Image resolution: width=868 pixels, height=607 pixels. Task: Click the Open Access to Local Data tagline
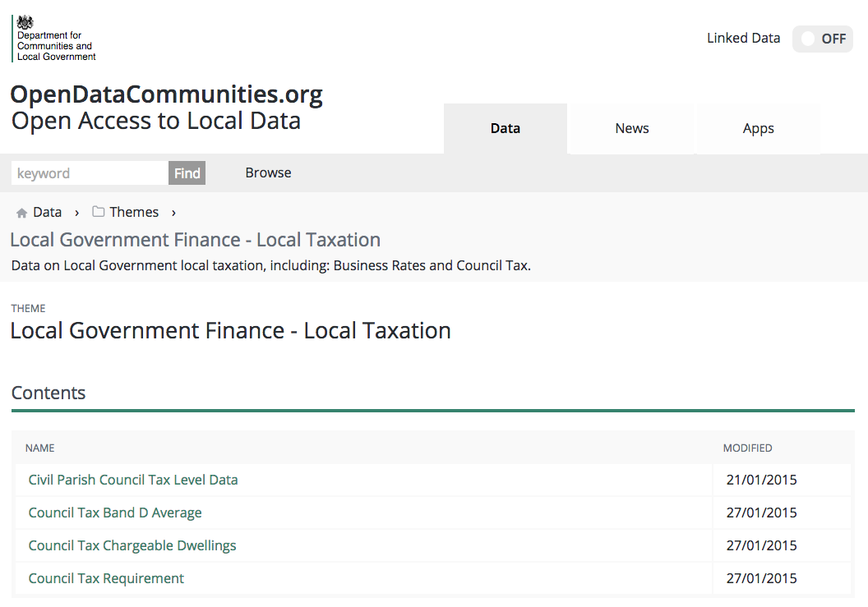point(156,122)
